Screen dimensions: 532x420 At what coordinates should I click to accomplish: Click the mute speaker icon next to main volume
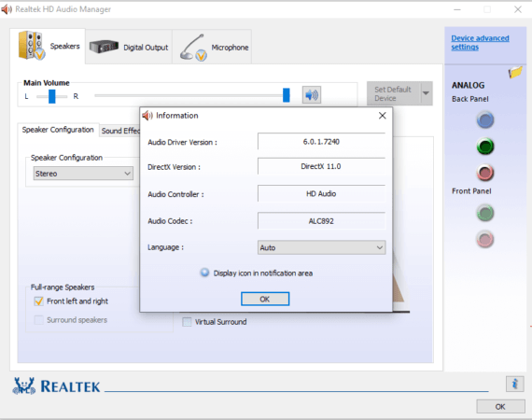312,95
